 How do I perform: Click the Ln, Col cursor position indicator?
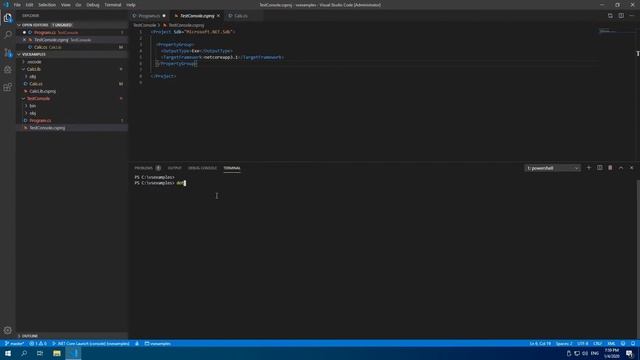click(x=540, y=344)
